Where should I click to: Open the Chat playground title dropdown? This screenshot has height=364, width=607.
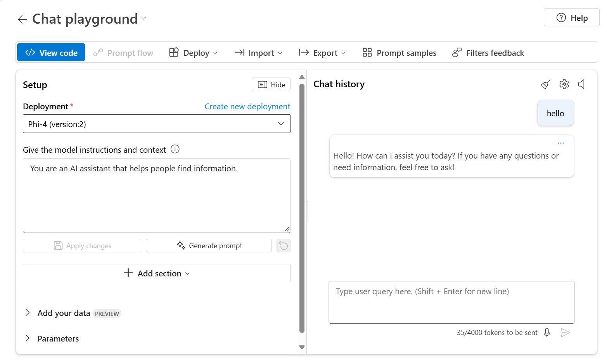tap(144, 19)
